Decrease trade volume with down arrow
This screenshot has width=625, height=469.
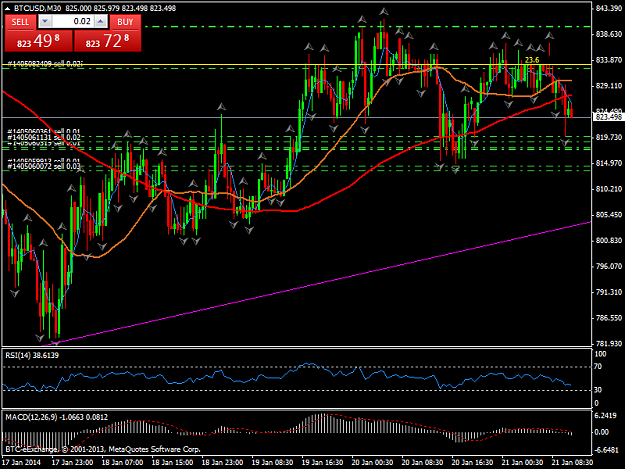point(45,22)
